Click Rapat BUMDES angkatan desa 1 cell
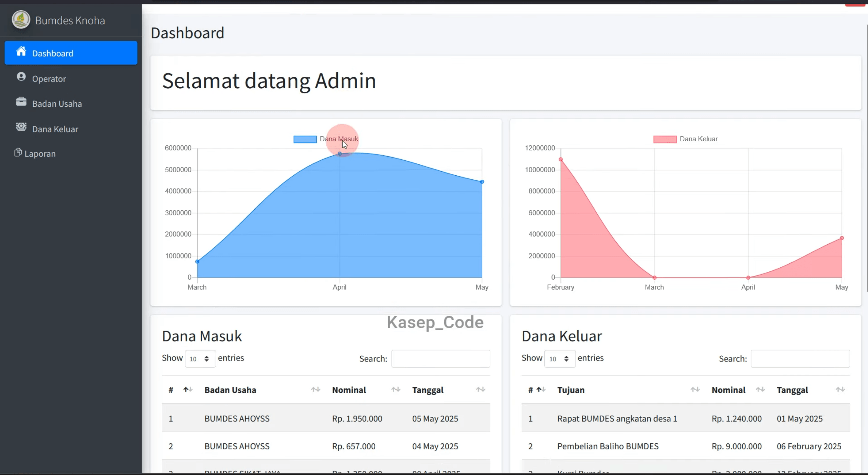This screenshot has height=475, width=868. click(617, 418)
